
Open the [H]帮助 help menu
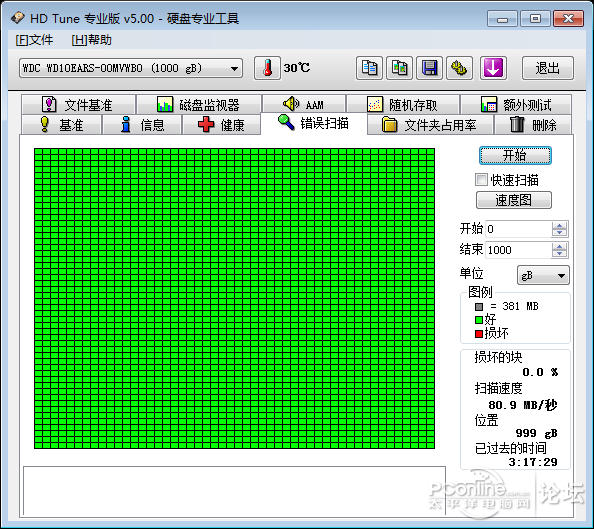point(91,40)
